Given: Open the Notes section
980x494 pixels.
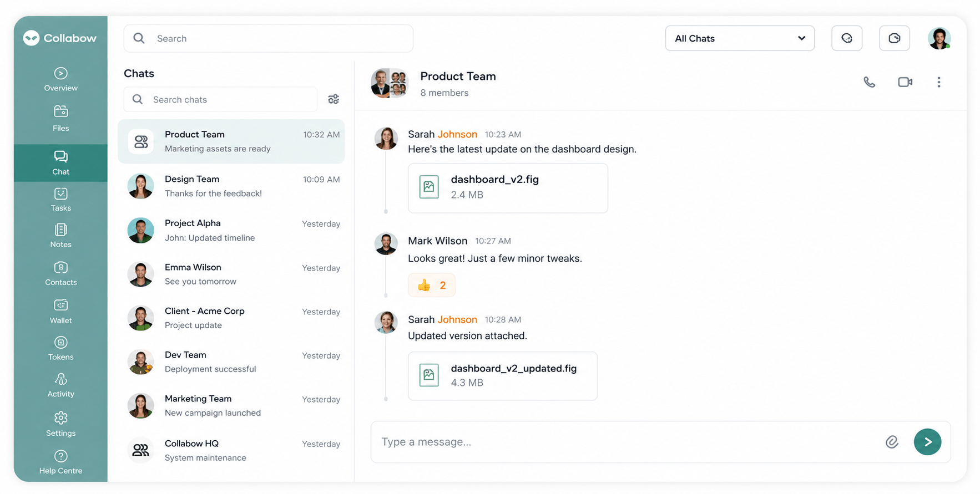Looking at the screenshot, I should coord(60,236).
